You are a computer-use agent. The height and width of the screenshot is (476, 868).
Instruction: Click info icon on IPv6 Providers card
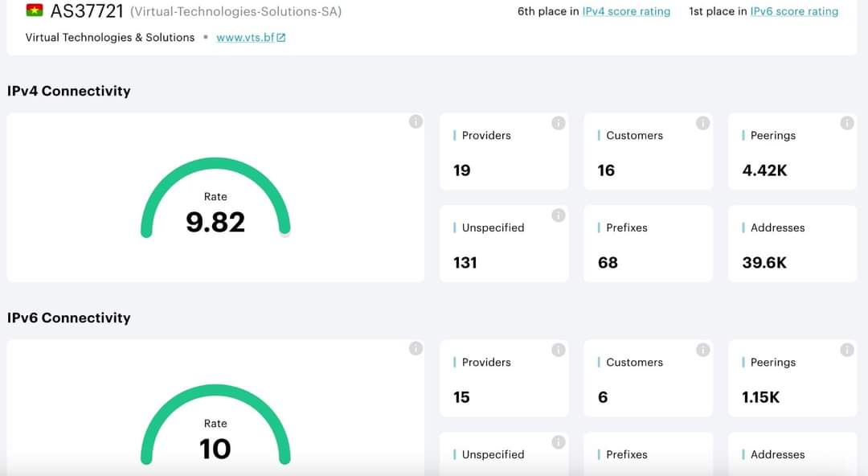pyautogui.click(x=558, y=350)
